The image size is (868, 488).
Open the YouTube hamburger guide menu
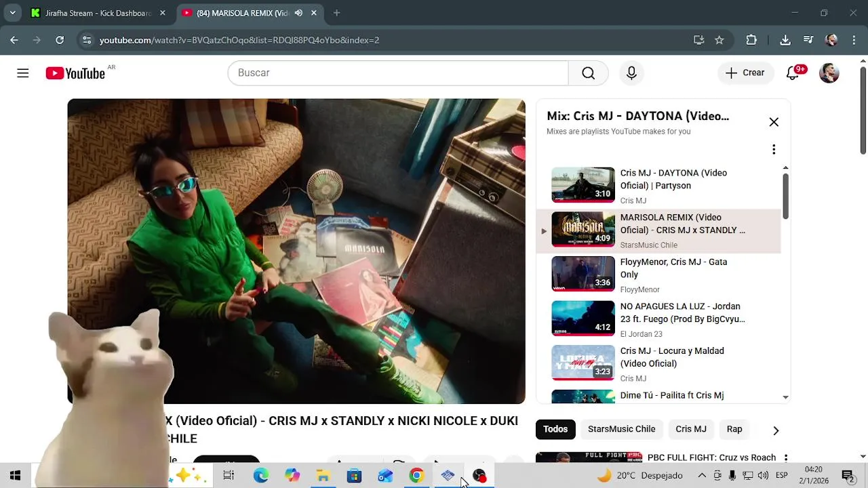coord(23,73)
